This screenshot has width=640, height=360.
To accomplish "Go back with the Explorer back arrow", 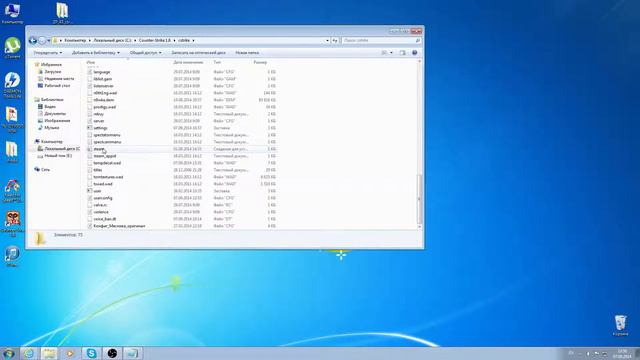I will (33, 40).
